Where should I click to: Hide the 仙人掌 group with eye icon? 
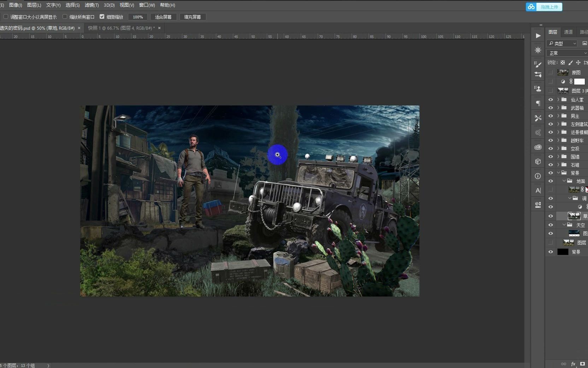pos(551,100)
